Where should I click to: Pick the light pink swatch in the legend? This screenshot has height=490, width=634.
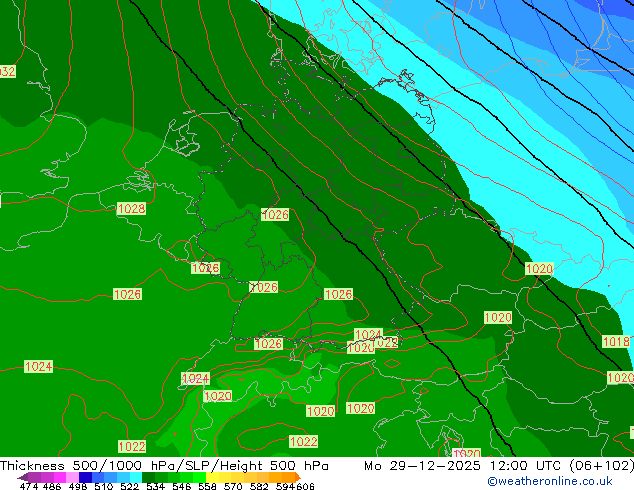pyautogui.click(x=72, y=477)
